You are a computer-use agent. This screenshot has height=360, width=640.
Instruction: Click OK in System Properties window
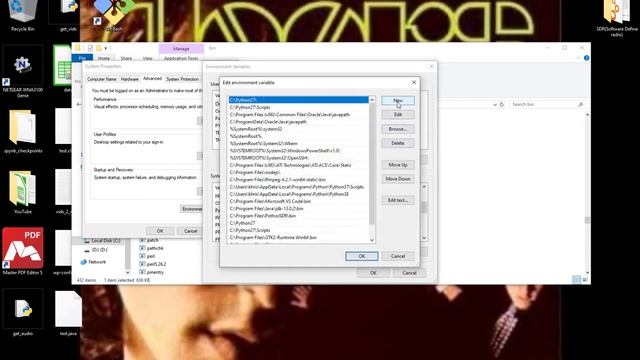(x=160, y=231)
